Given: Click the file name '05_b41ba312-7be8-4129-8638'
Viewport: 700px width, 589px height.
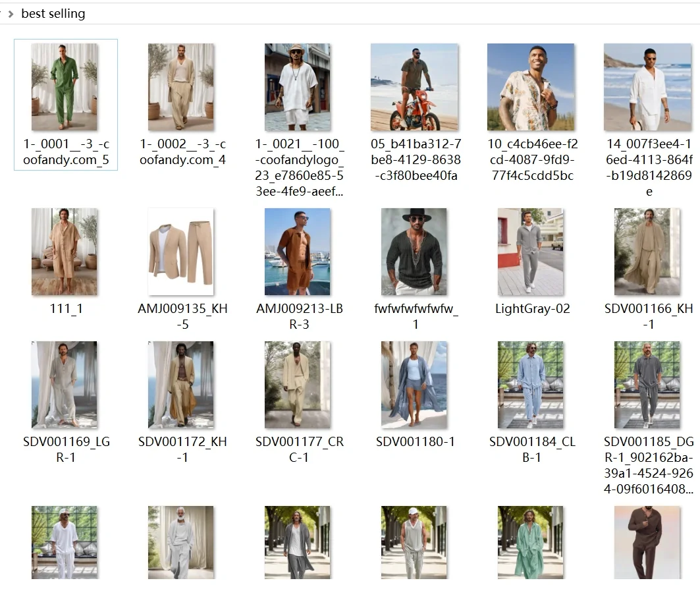Looking at the screenshot, I should (x=416, y=160).
